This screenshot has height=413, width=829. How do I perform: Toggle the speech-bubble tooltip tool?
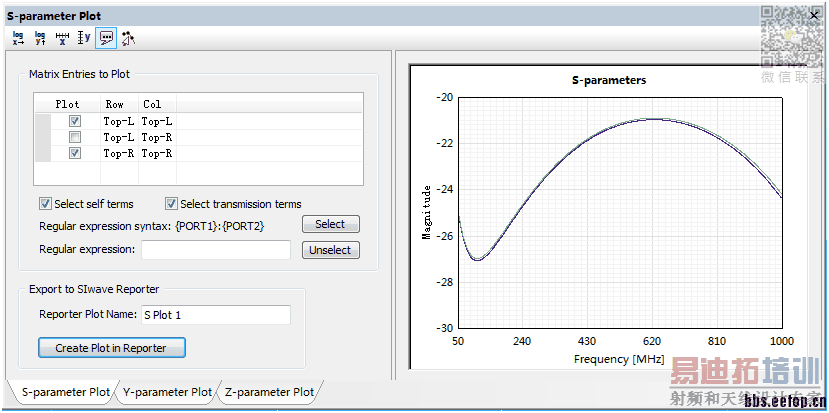pos(106,38)
